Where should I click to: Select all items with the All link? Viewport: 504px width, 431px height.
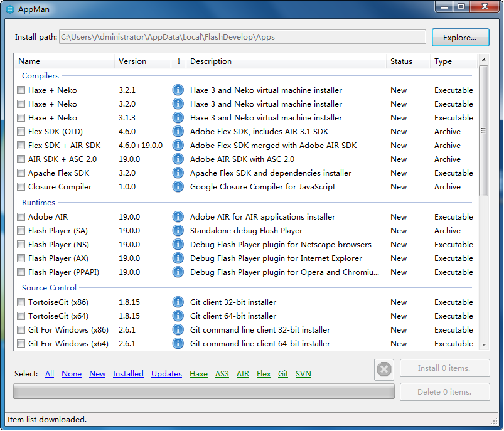[50, 374]
